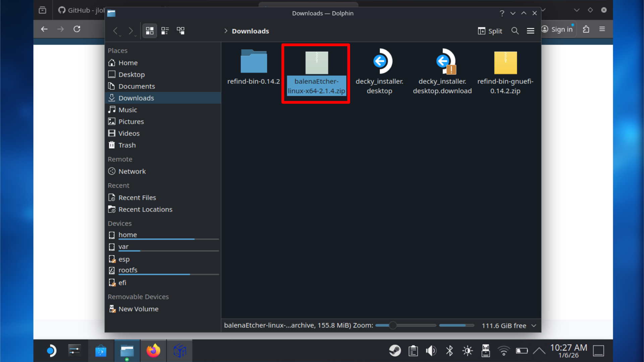
Task: Go back with the back arrow
Action: pyautogui.click(x=115, y=31)
